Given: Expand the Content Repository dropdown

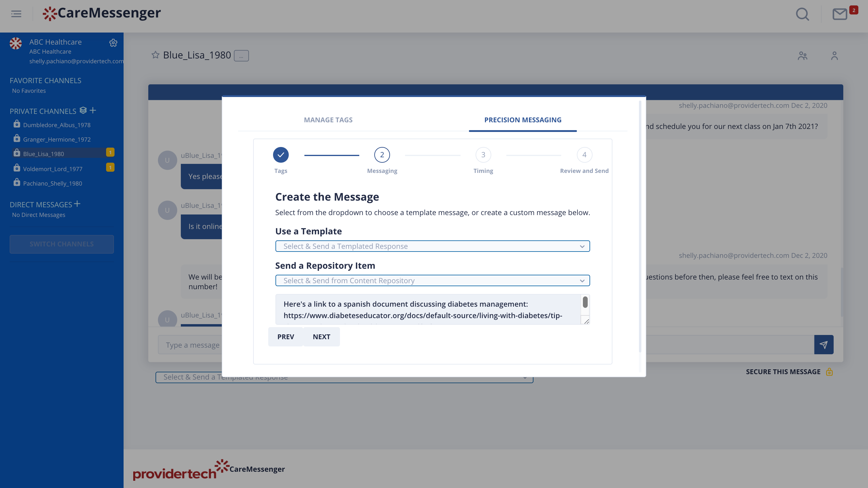Looking at the screenshot, I should tap(432, 280).
